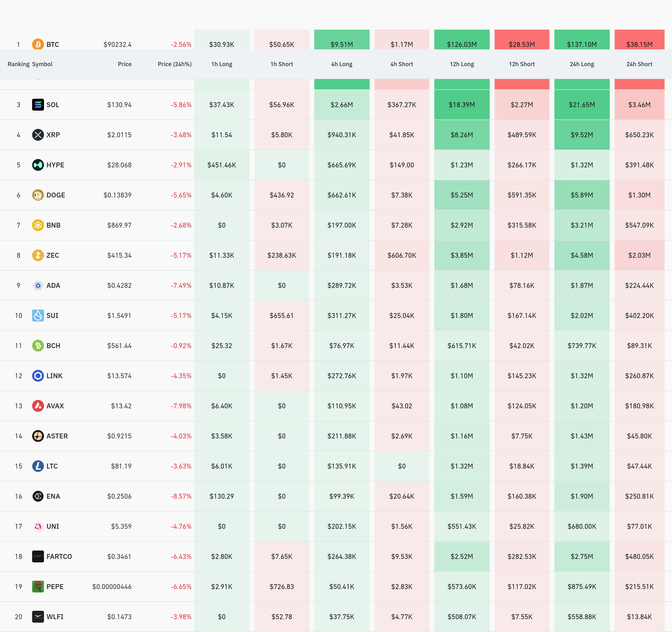Click ZEC 4h Short value $606.70K
The width and height of the screenshot is (672, 632).
click(401, 255)
